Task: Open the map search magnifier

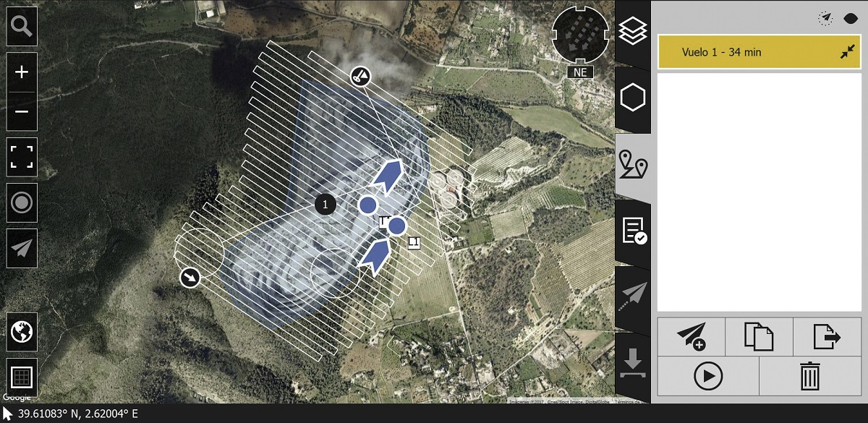Action: point(22,27)
